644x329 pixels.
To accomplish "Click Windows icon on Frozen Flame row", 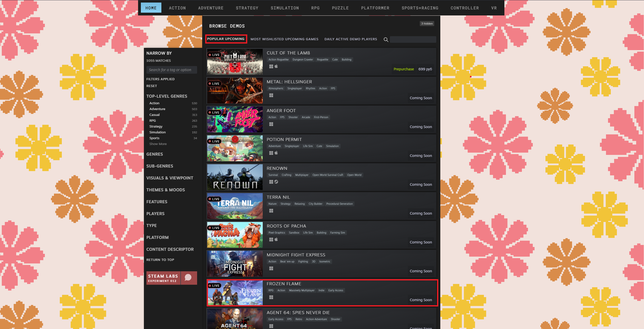I will [271, 297].
